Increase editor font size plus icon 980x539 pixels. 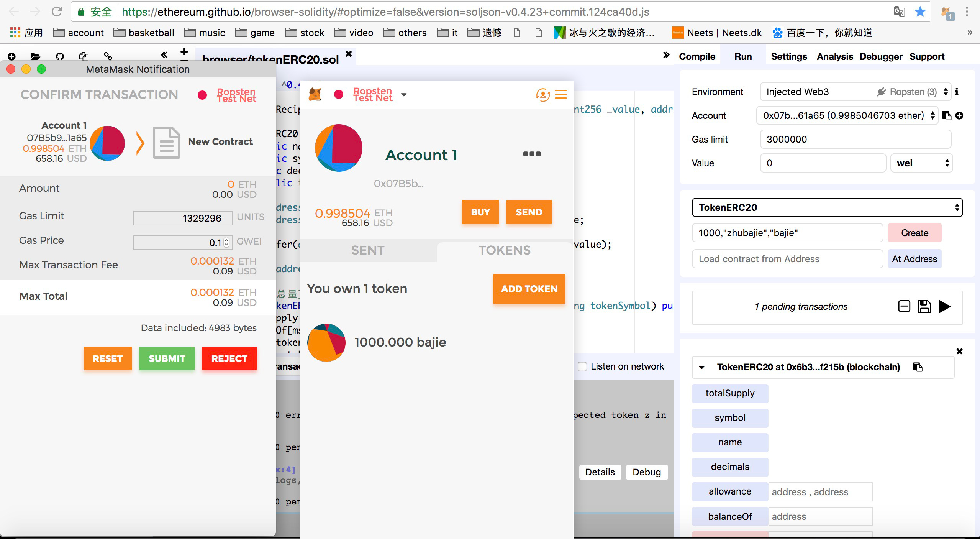click(x=184, y=51)
